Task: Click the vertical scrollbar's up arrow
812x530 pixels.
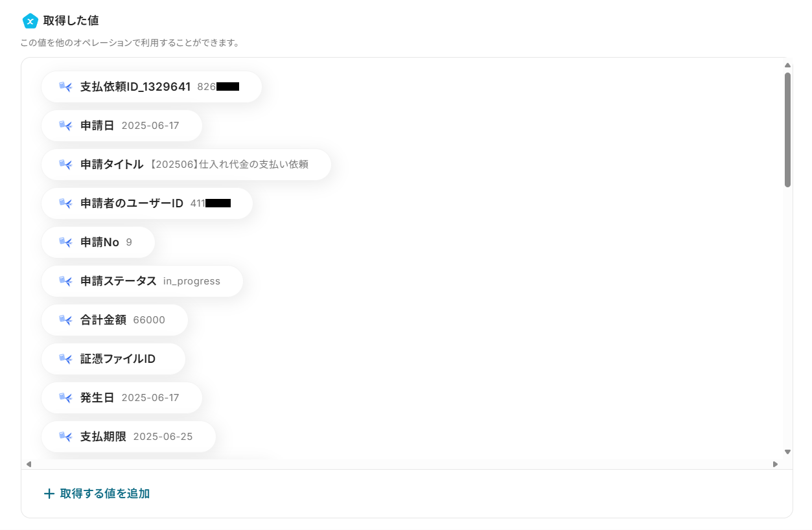Action: tap(787, 65)
